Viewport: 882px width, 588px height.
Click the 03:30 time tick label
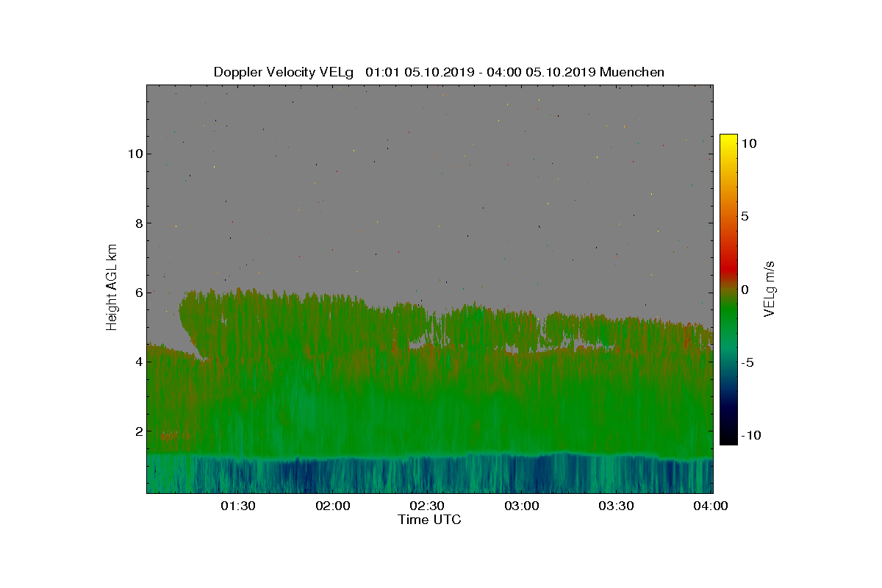617,506
